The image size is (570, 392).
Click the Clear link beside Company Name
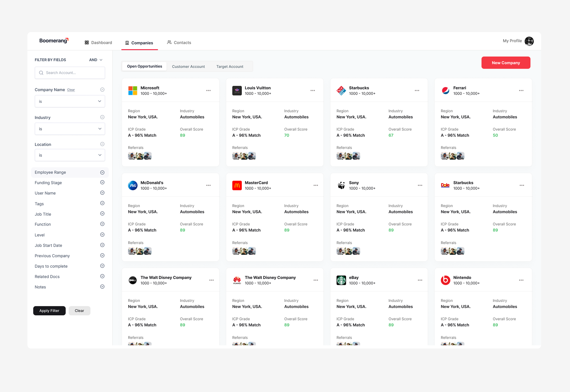tap(71, 90)
